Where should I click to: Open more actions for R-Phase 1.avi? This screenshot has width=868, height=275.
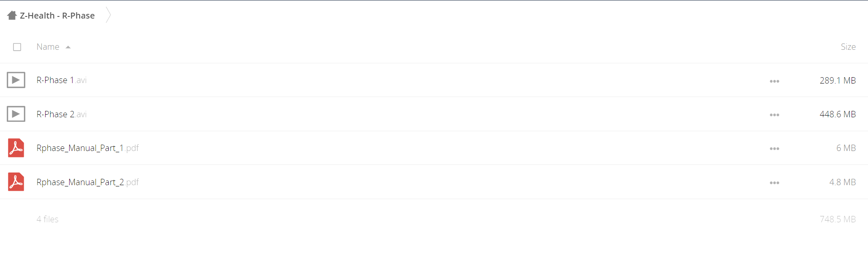point(774,81)
